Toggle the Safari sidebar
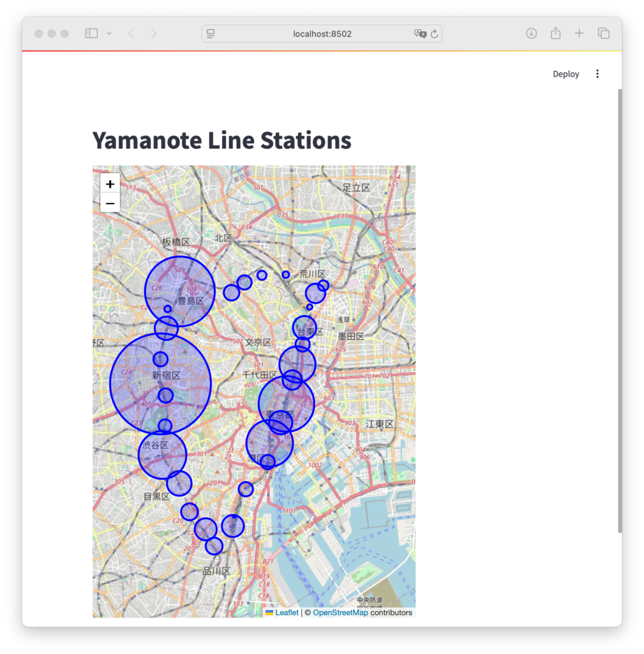 tap(91, 33)
